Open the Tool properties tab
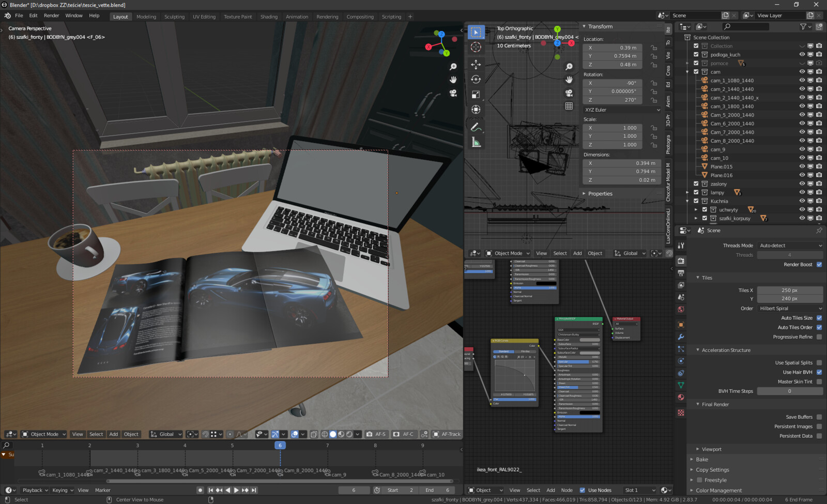 pyautogui.click(x=681, y=246)
